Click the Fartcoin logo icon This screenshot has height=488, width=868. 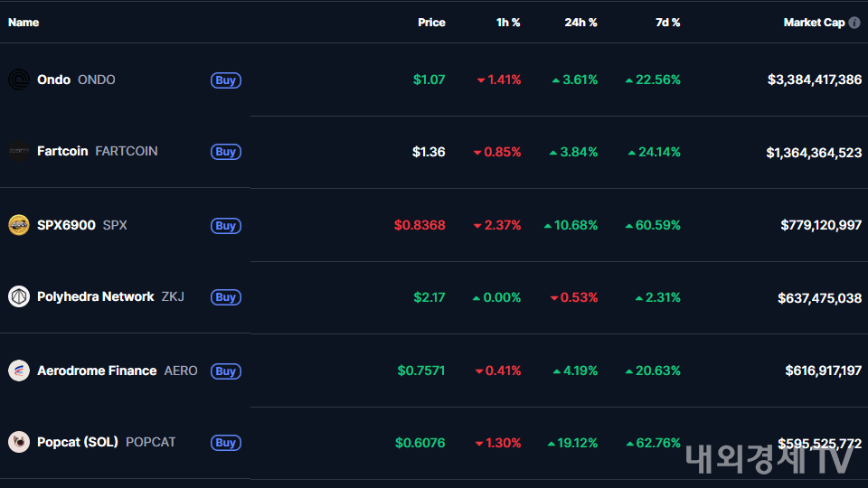[x=19, y=152]
